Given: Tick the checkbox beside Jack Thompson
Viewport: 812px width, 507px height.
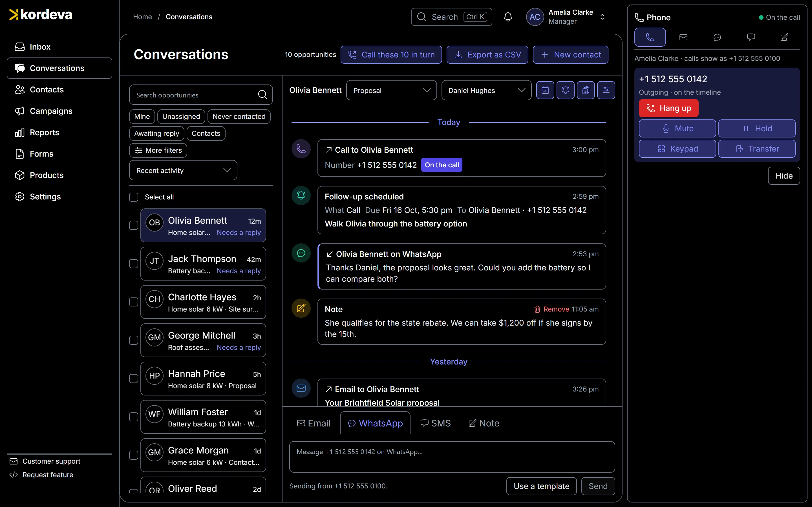Looking at the screenshot, I should 134,264.
